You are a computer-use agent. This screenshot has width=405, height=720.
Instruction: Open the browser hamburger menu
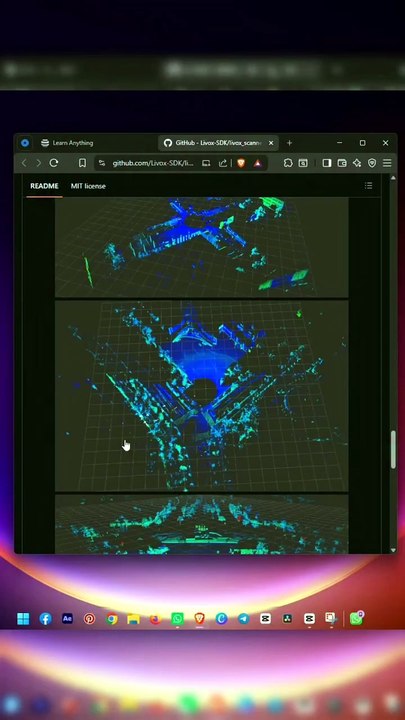pos(387,163)
